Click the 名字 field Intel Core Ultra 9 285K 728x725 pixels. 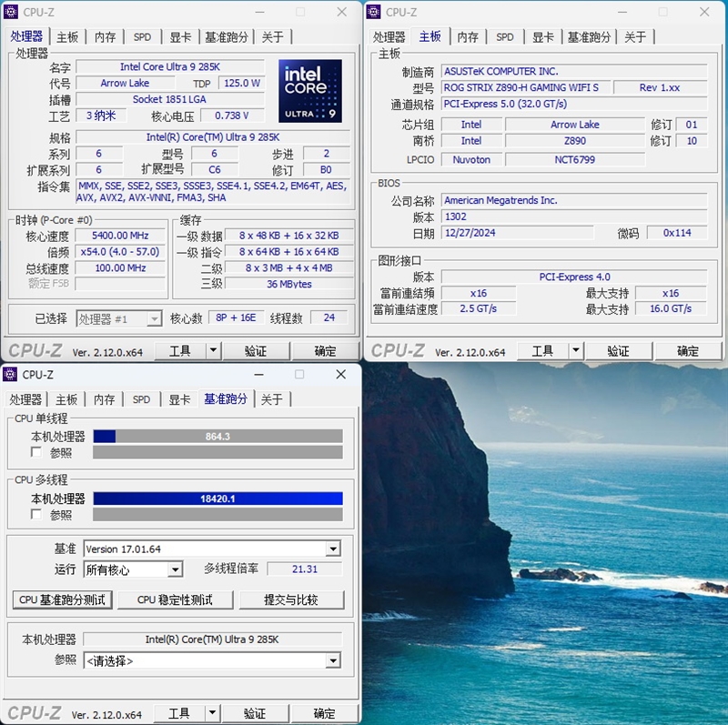click(x=170, y=66)
